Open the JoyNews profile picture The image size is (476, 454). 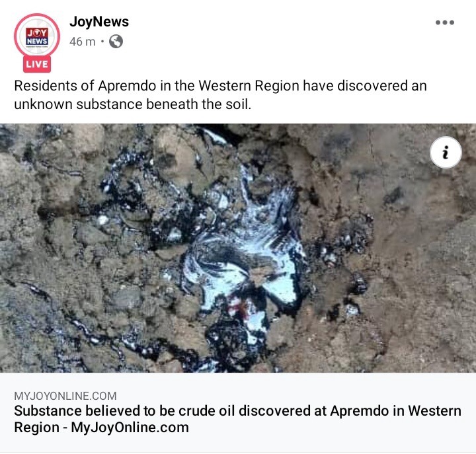[x=37, y=36]
